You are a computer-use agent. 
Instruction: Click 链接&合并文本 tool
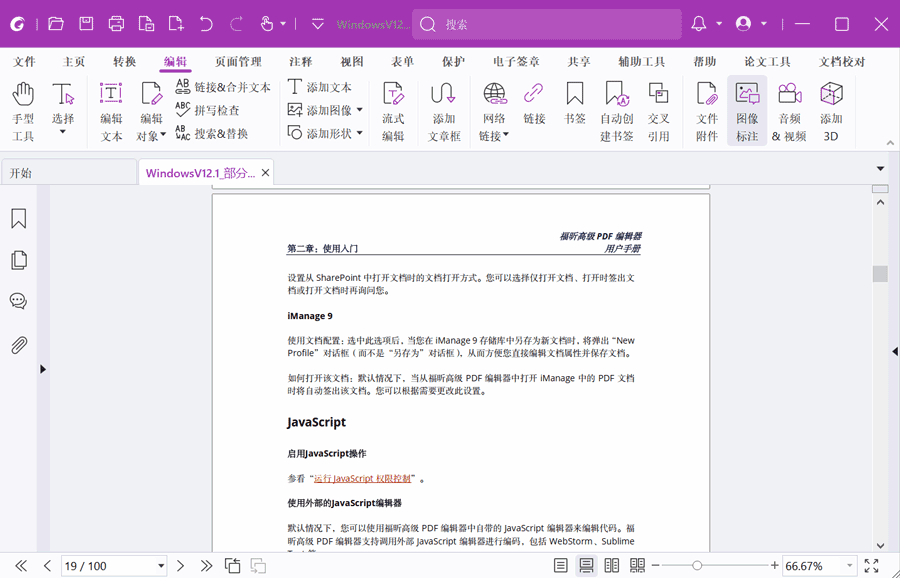pos(223,87)
